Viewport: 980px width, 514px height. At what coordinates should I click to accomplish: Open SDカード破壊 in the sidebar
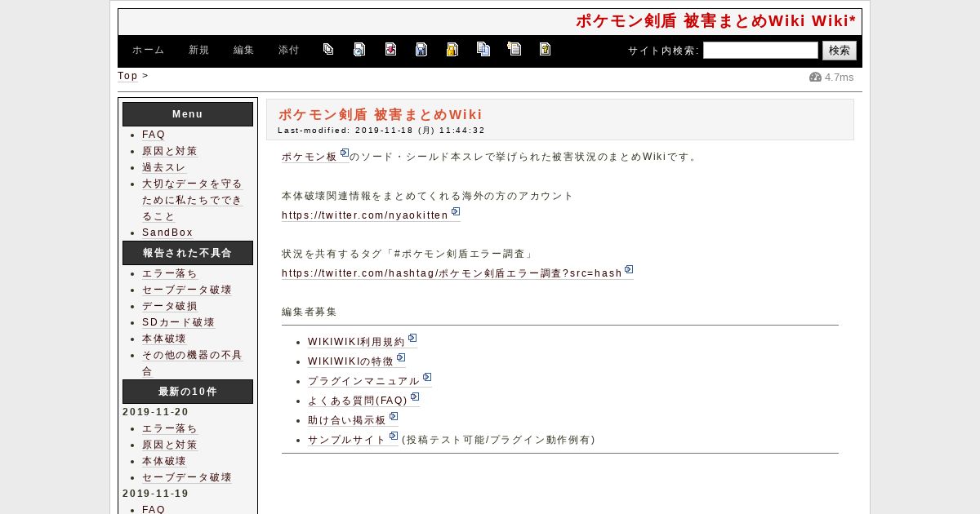click(178, 322)
